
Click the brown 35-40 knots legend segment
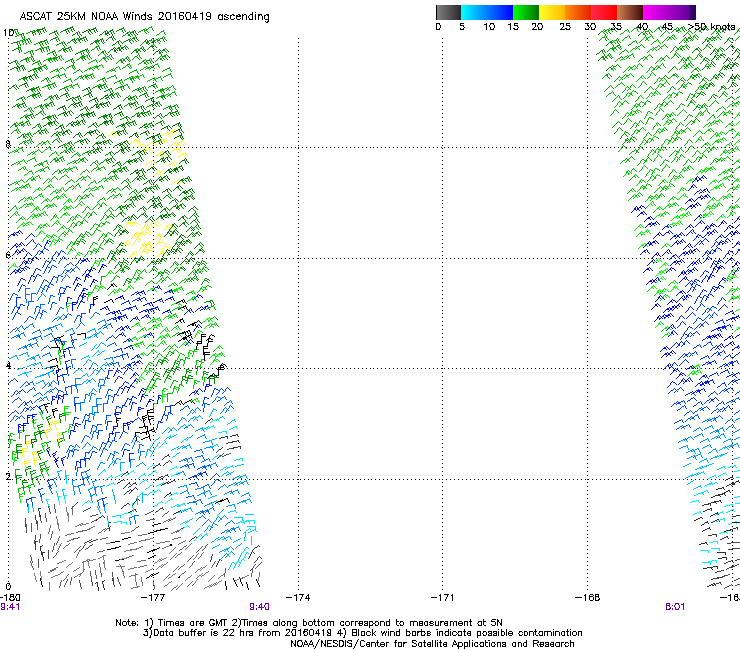630,12
